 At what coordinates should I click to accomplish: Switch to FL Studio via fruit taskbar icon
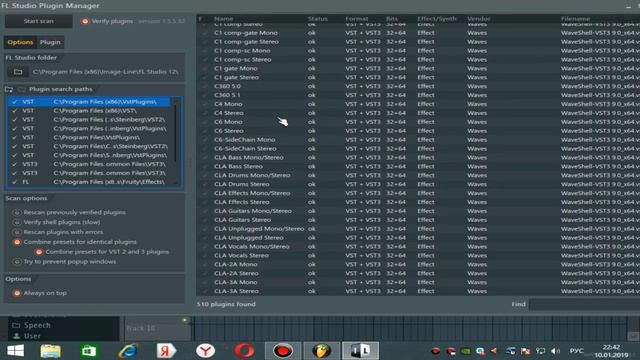(321, 351)
